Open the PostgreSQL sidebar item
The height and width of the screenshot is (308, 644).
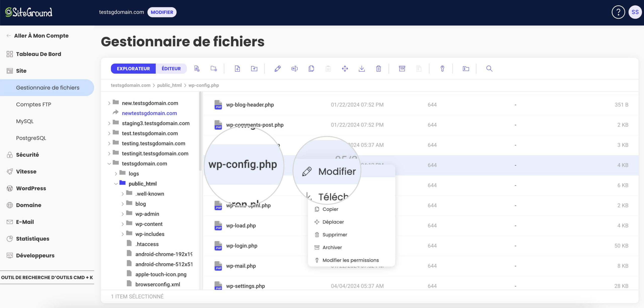point(31,138)
